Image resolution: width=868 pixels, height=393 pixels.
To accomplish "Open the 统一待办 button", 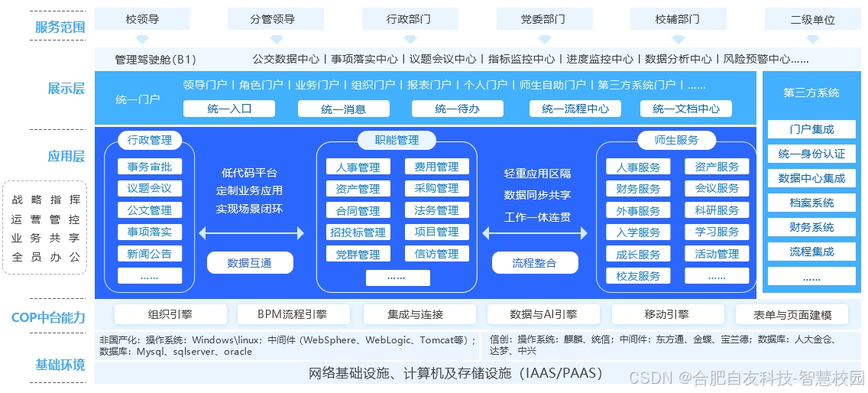I will 457,109.
